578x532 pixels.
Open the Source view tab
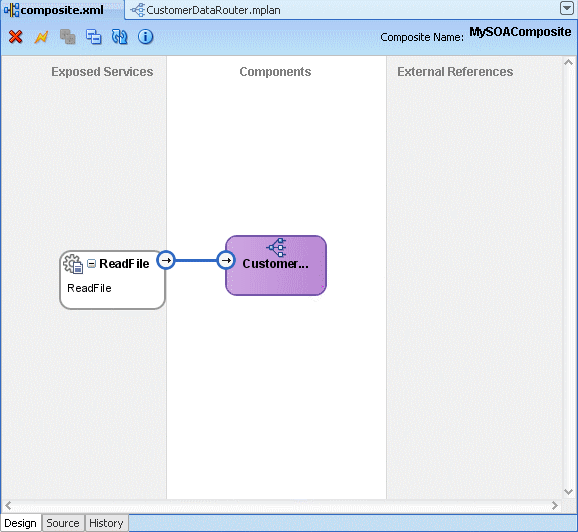pyautogui.click(x=63, y=523)
